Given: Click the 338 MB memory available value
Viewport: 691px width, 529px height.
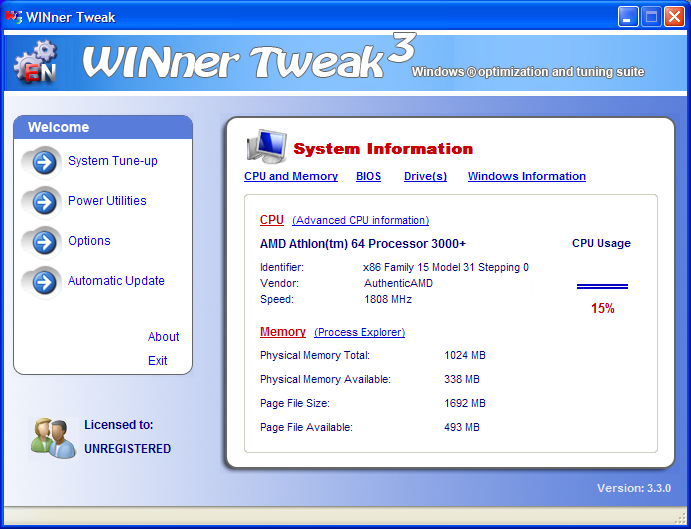Looking at the screenshot, I should [x=462, y=379].
